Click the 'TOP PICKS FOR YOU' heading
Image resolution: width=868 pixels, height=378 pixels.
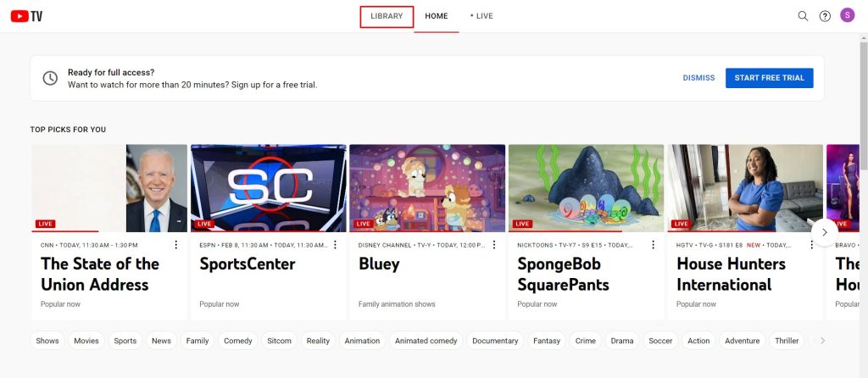coord(68,130)
